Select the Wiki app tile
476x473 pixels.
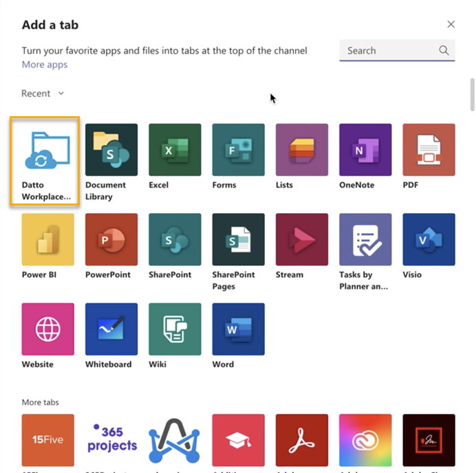pos(175,329)
